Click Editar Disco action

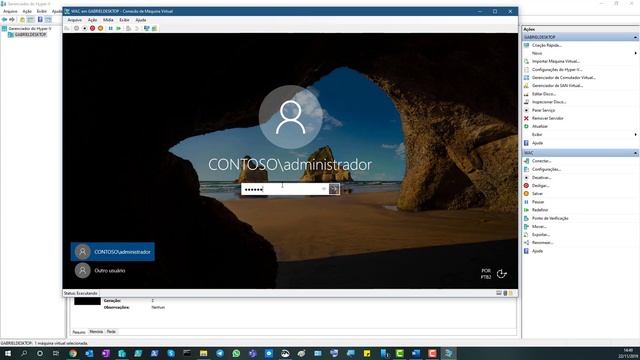tap(544, 94)
